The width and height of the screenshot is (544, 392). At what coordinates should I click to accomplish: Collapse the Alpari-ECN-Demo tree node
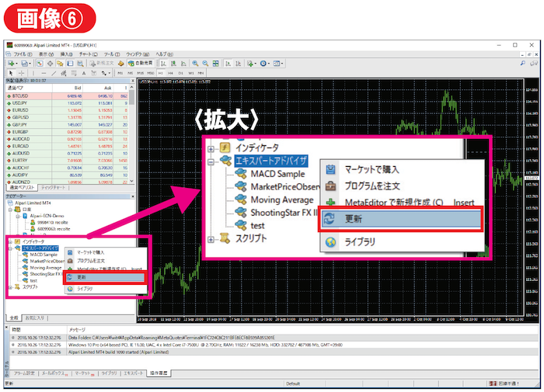click(18, 216)
